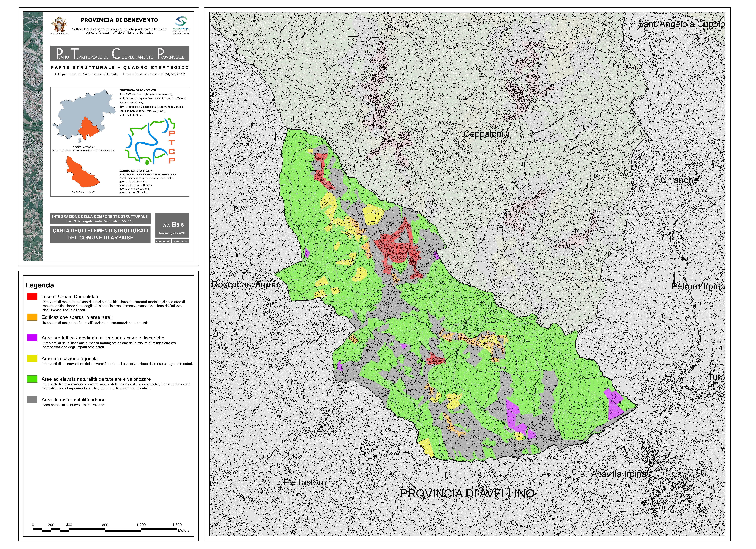Click 'Aree di trasformabilità urbana' legend label
This screenshot has width=756, height=549.
coord(73,400)
